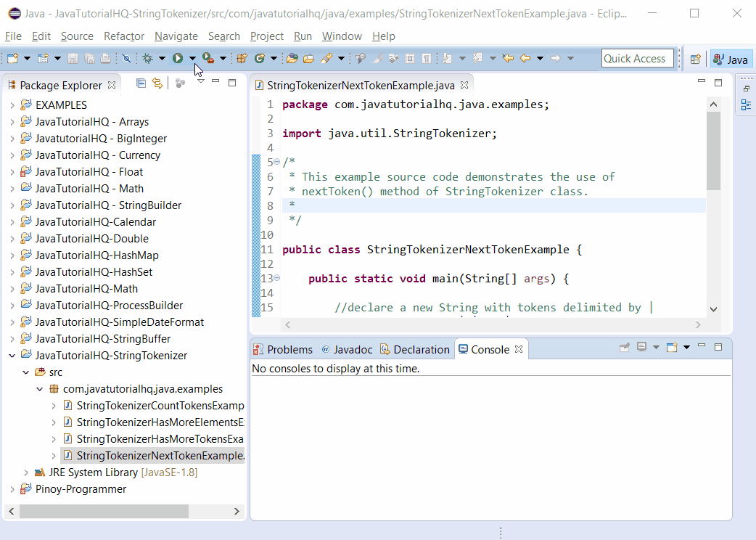
Task: Open the Java perspective button
Action: click(731, 60)
